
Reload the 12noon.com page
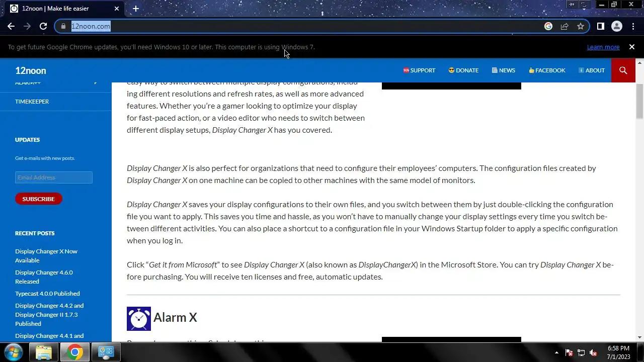point(43,26)
